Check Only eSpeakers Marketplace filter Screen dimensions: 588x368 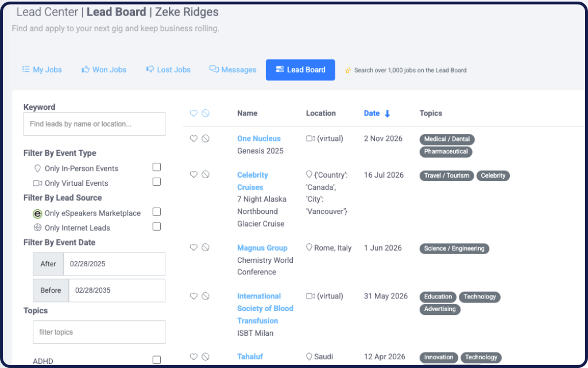coord(157,212)
